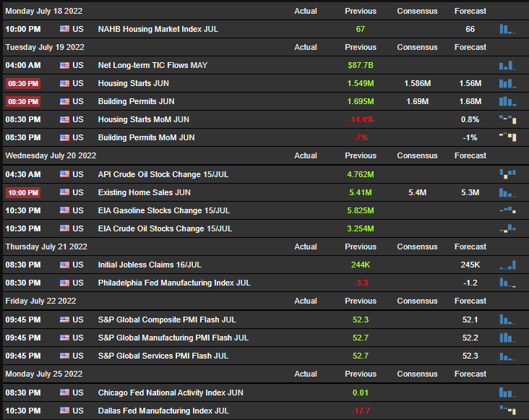Open Philadelphia Fed Manufacturing Index JUL
Screen dimensions: 529x420
174,283
